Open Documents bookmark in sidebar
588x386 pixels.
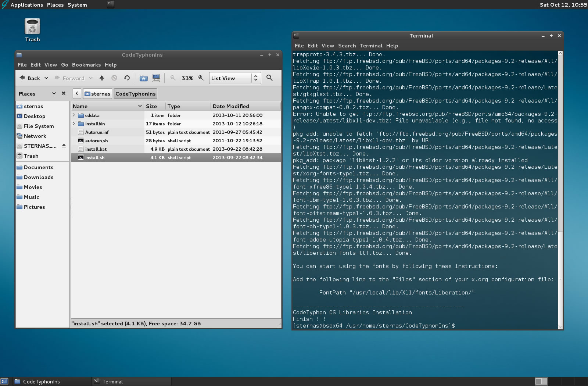[43, 167]
